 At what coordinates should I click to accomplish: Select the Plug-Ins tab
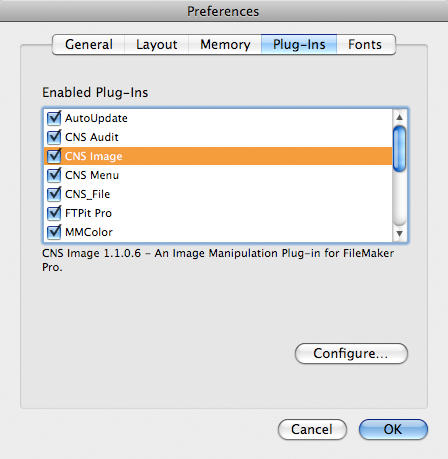click(x=299, y=44)
